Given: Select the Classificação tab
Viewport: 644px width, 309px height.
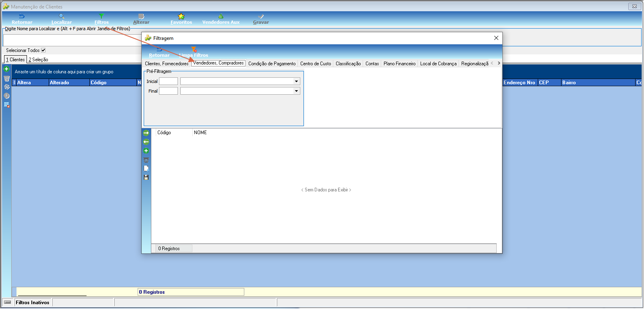Looking at the screenshot, I should point(348,64).
